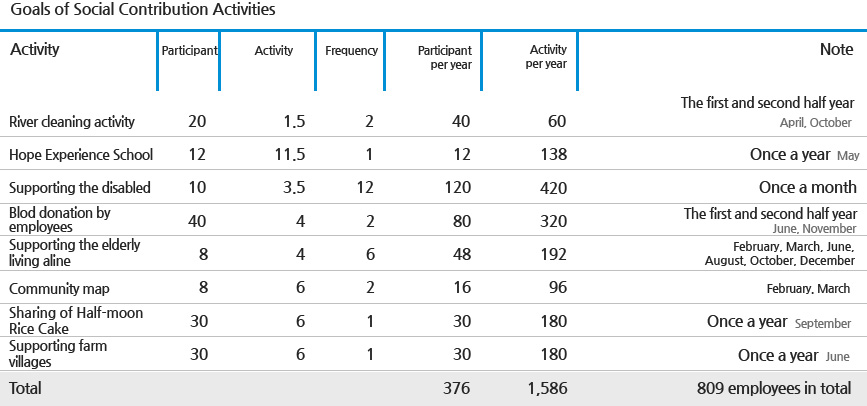Image resolution: width=867 pixels, height=406 pixels.
Task: Click the 'Note' column header
Action: 837,49
